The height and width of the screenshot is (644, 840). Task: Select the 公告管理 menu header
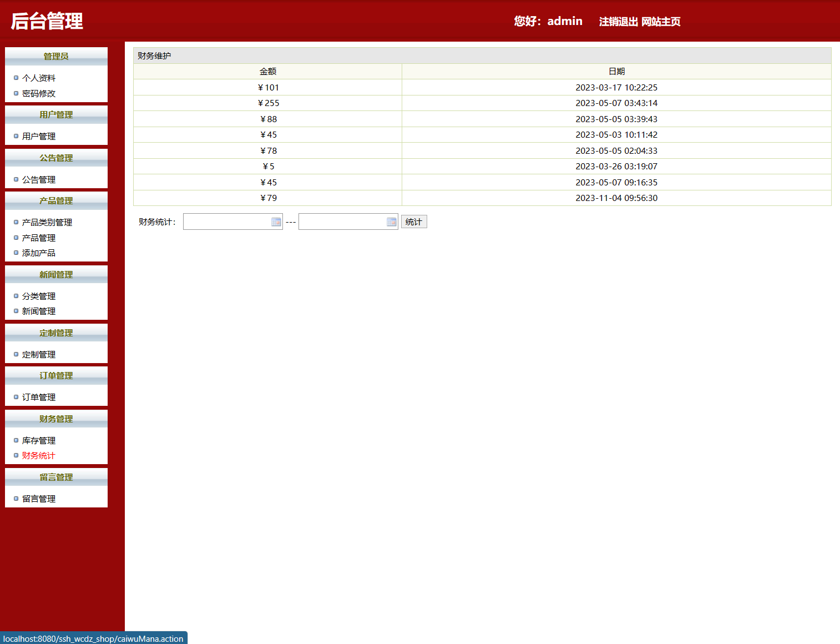click(56, 158)
